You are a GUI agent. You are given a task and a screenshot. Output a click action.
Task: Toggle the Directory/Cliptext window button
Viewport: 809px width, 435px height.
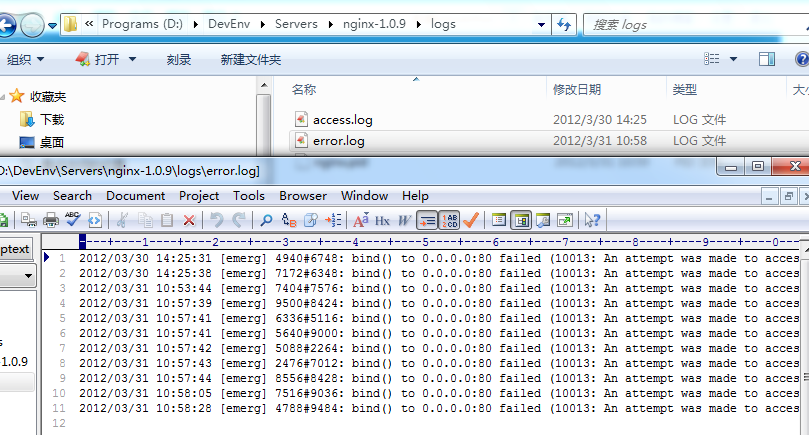click(x=521, y=221)
